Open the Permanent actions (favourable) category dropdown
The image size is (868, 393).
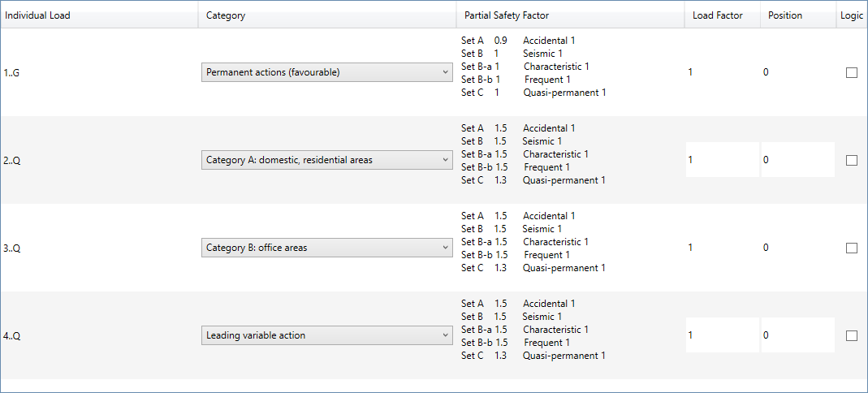tap(326, 72)
